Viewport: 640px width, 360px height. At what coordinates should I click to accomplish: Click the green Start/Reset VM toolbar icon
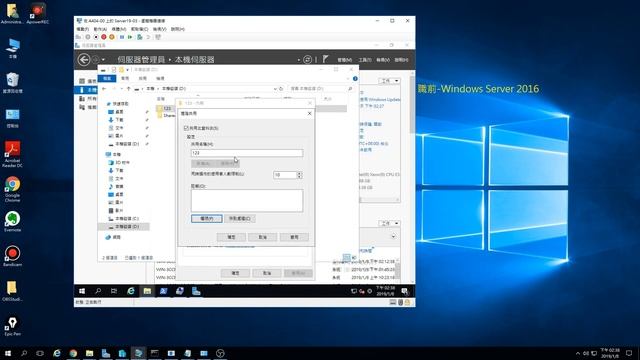(130, 37)
